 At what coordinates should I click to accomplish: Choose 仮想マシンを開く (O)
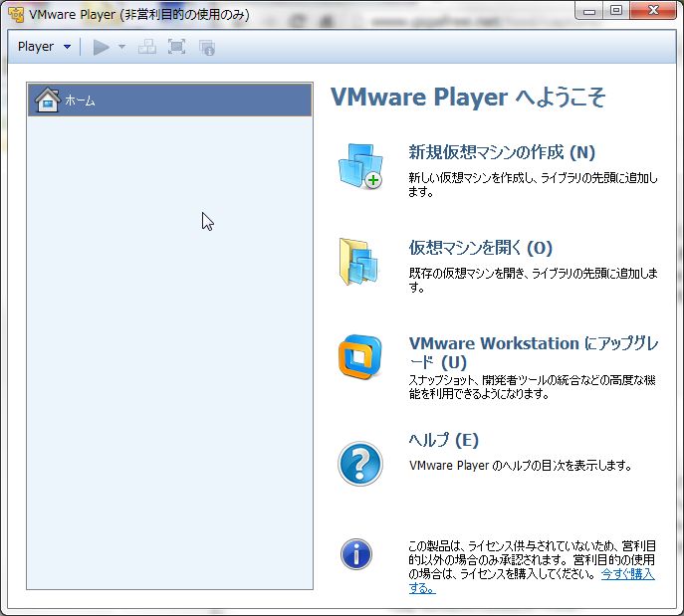pos(481,248)
